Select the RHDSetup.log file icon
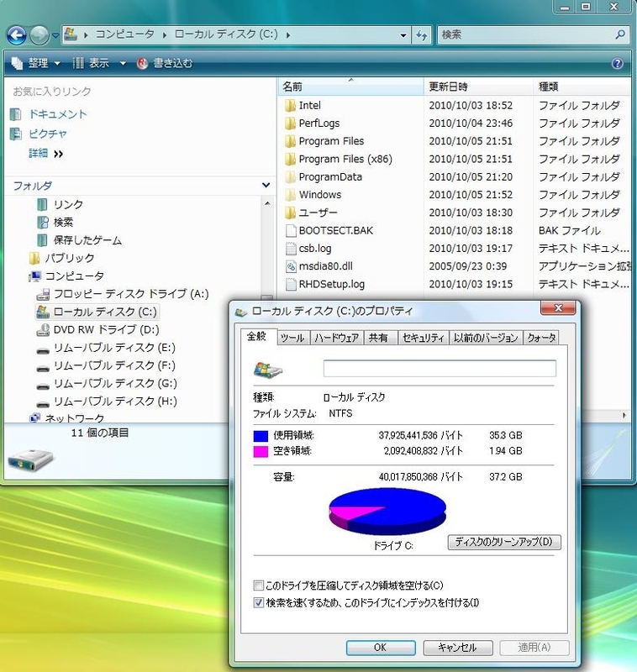Image resolution: width=637 pixels, height=672 pixels. [291, 284]
